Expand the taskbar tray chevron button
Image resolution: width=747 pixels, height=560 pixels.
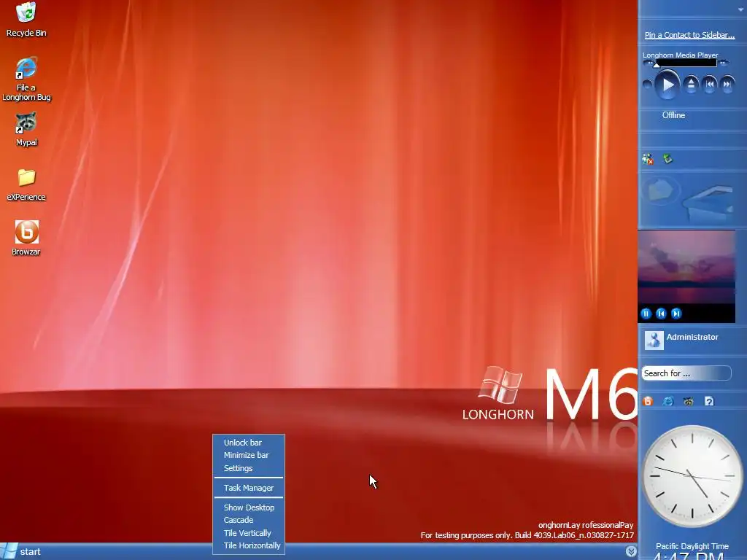coord(631,551)
